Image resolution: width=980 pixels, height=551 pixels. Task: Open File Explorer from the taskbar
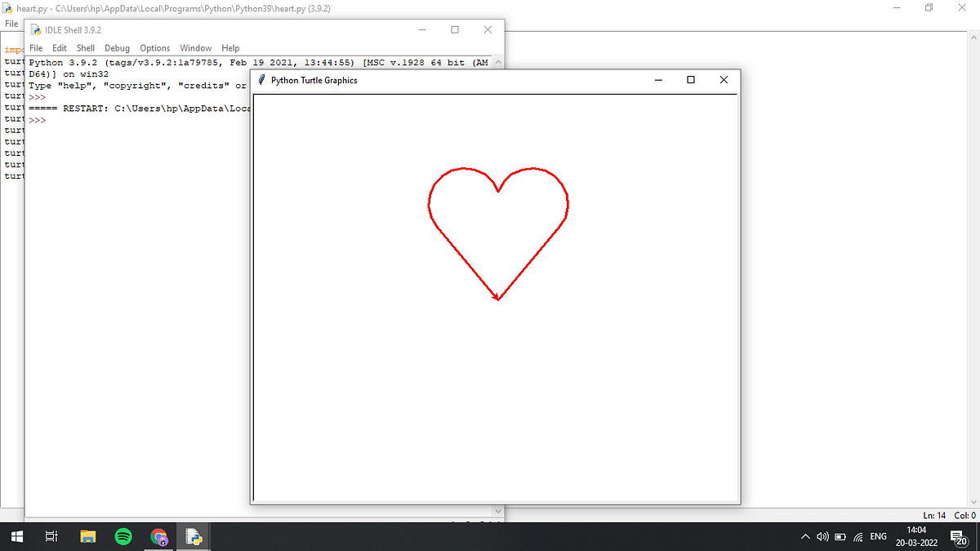88,536
